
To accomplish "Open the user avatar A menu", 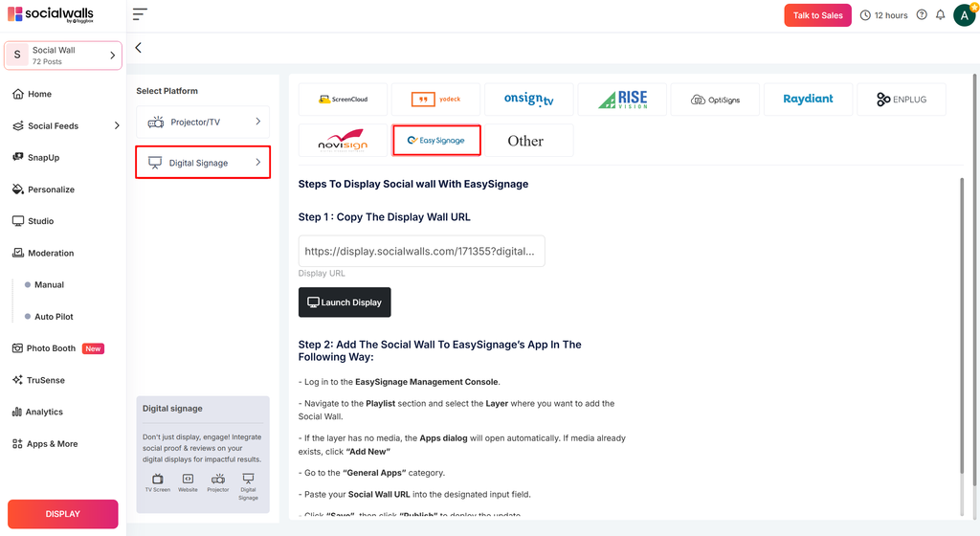I will pyautogui.click(x=965, y=15).
